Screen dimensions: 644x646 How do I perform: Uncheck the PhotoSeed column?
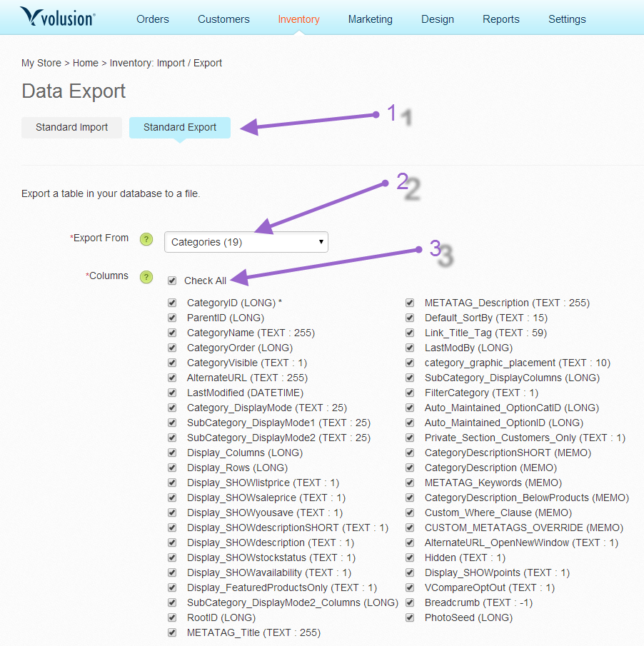[x=410, y=617]
